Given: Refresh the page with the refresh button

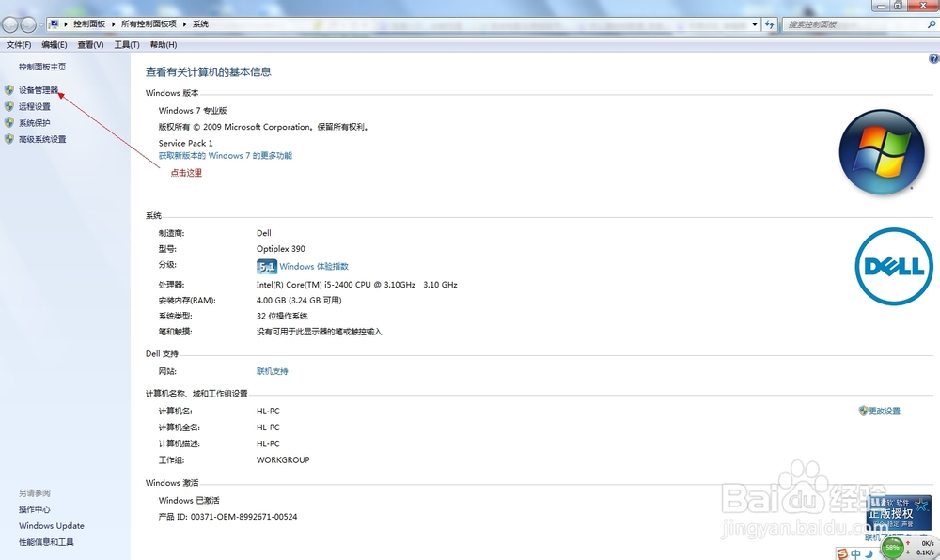Looking at the screenshot, I should tap(770, 24).
